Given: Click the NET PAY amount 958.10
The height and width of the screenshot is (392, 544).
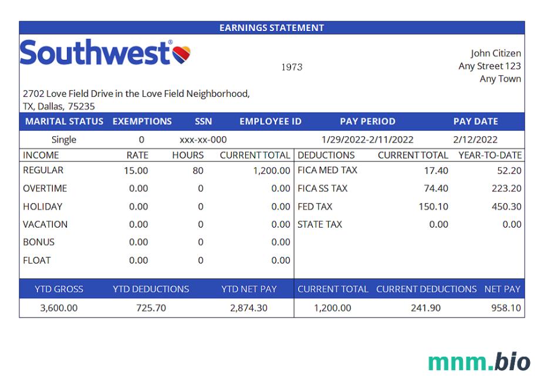Looking at the screenshot, I should point(506,308).
